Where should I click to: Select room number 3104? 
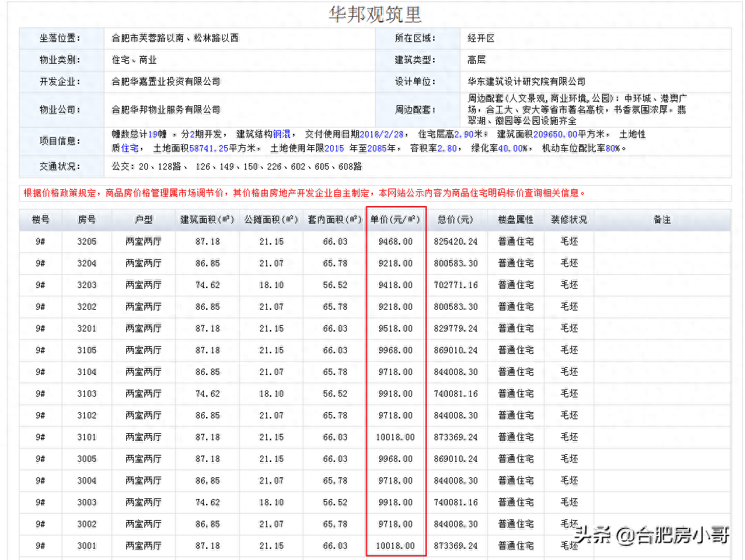click(x=86, y=372)
